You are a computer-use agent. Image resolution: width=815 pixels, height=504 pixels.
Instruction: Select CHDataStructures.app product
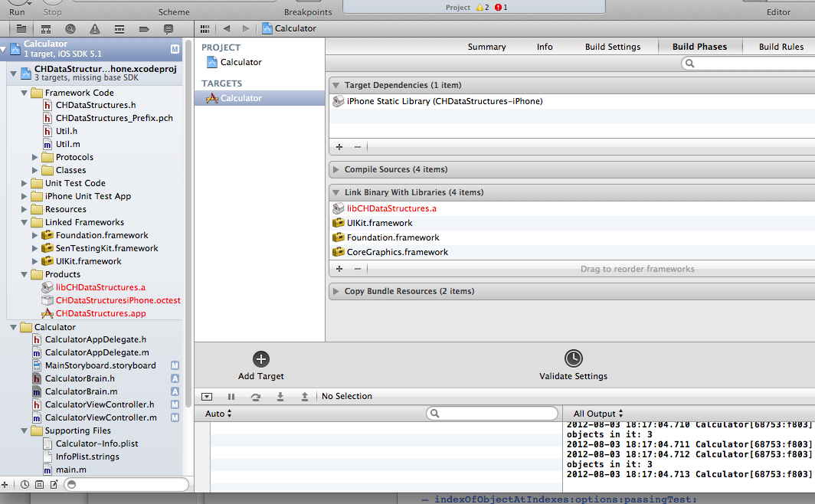point(101,313)
